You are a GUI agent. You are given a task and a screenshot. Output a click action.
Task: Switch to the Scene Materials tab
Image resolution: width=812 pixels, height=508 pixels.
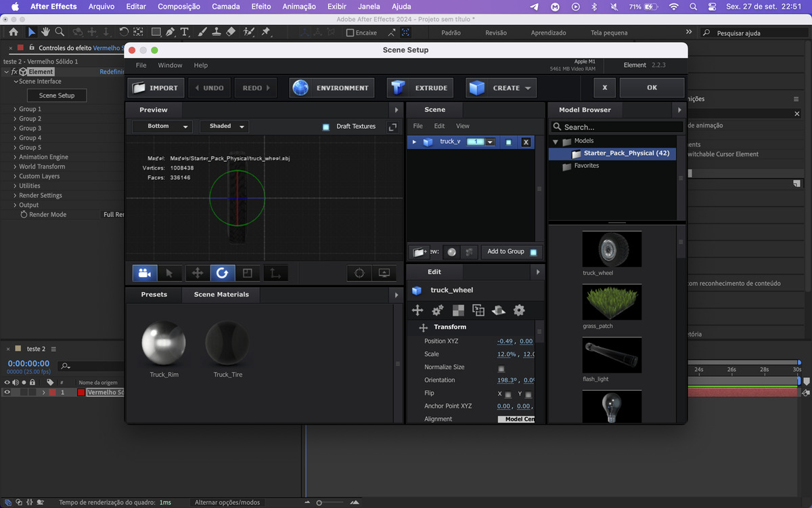tap(221, 295)
